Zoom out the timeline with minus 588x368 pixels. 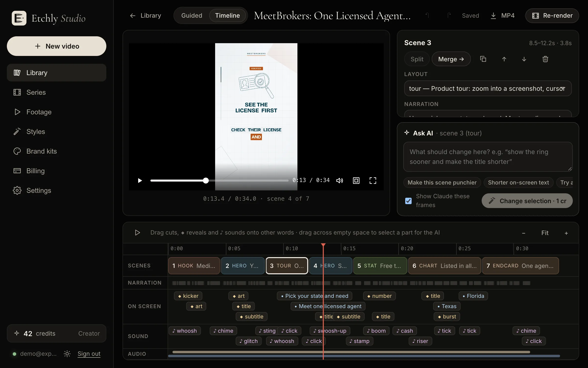click(524, 233)
